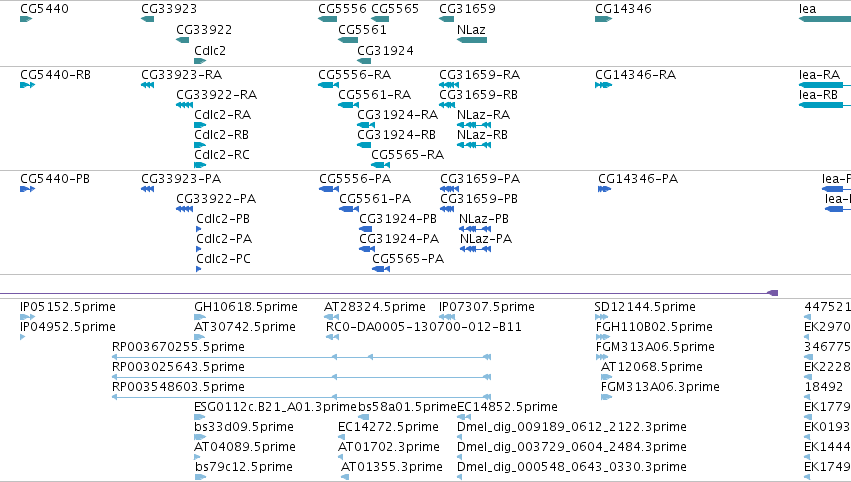Click the NLaz gene label
Viewport: 851px width, 482px height.
tap(471, 30)
